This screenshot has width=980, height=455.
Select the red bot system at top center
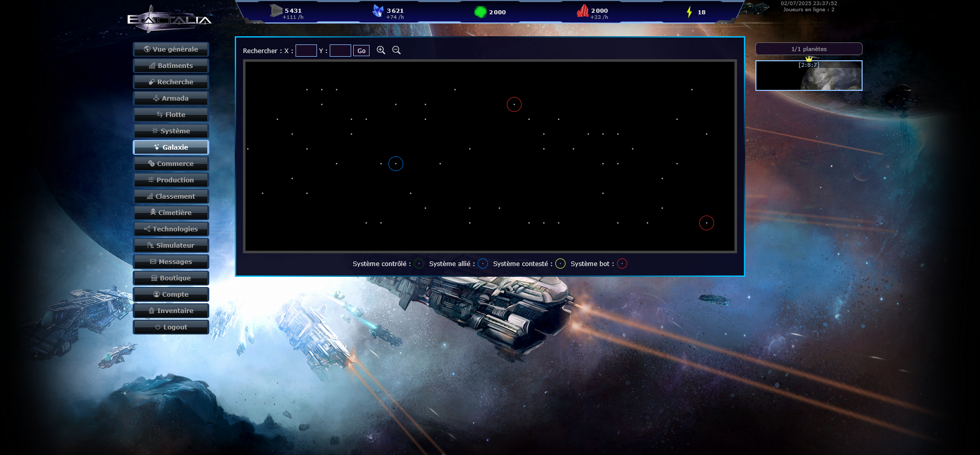(514, 104)
